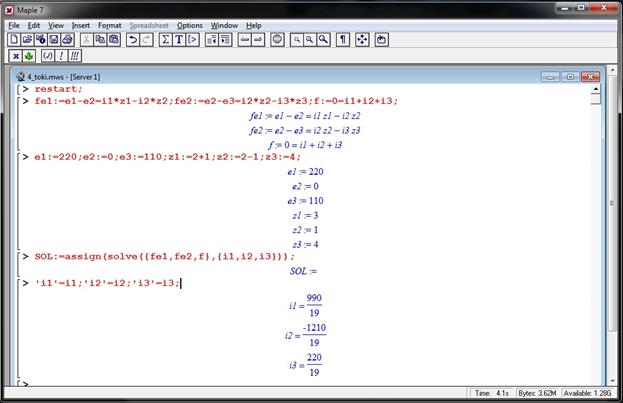The image size is (623, 403).
Task: Click the output z3 := 4
Action: [x=305, y=245]
